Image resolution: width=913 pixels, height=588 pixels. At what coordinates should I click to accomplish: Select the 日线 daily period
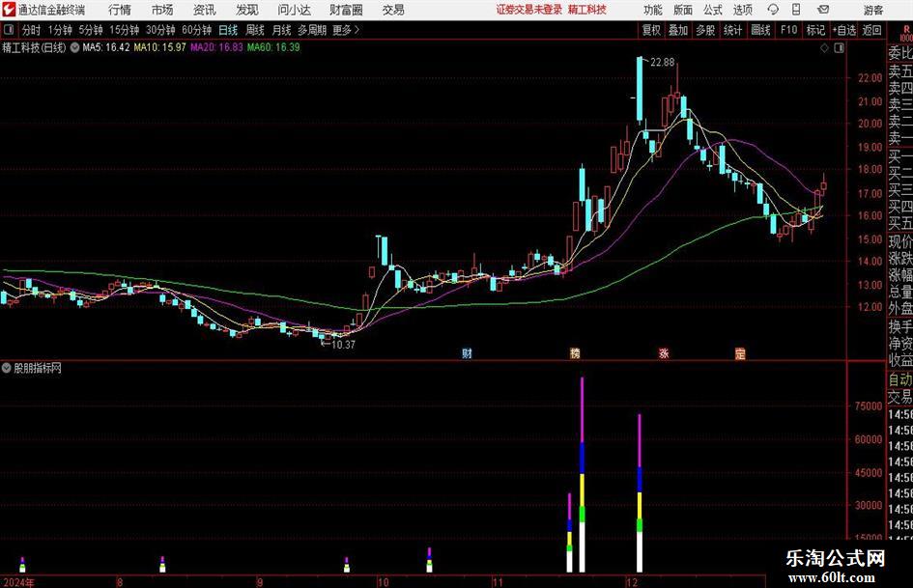coord(228,30)
